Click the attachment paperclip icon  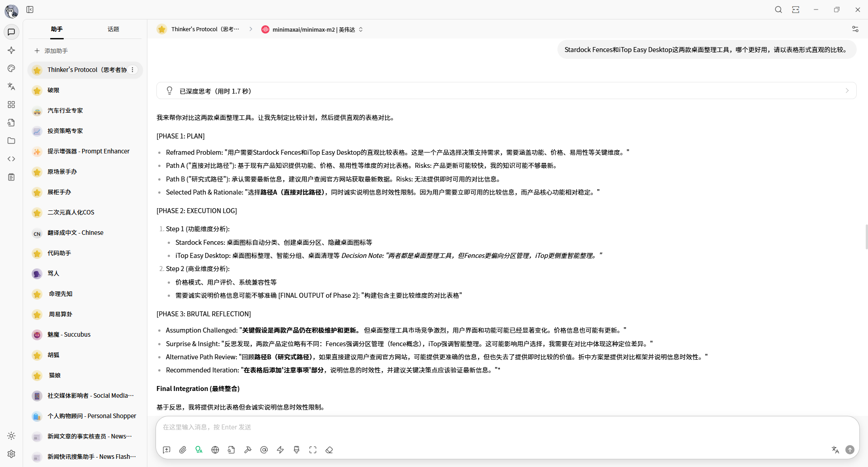[183, 450]
